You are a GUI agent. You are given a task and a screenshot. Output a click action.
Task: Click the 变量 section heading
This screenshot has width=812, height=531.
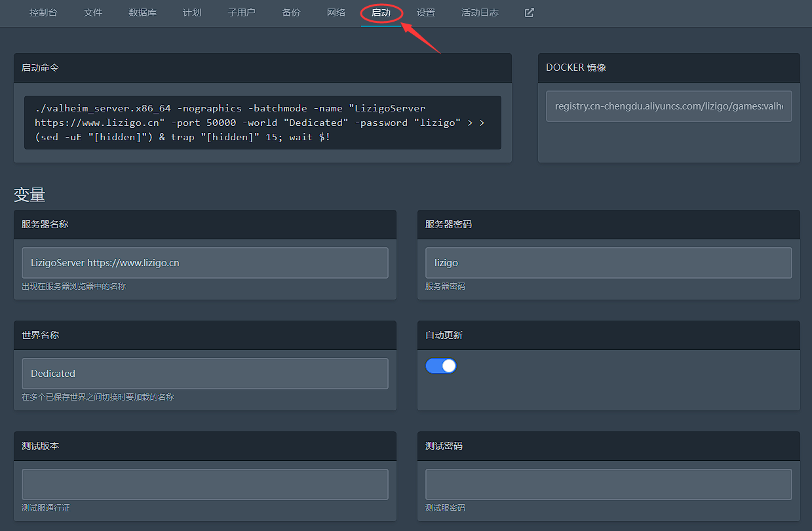point(29,195)
